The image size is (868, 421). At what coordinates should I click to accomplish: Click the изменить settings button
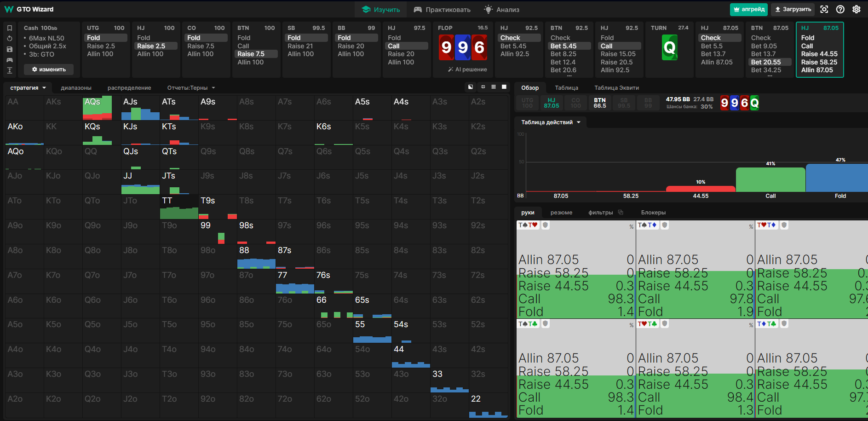[49, 69]
